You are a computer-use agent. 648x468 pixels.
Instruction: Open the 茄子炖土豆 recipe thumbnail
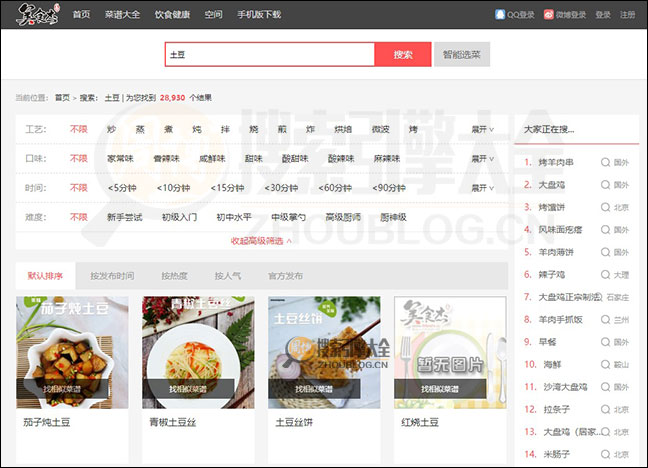point(72,351)
